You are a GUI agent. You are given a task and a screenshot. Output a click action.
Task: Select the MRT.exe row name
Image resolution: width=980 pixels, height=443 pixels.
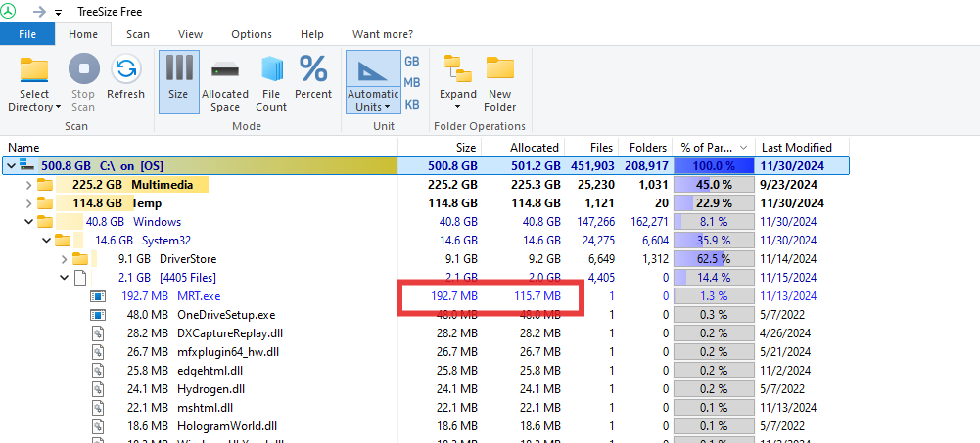coord(199,295)
